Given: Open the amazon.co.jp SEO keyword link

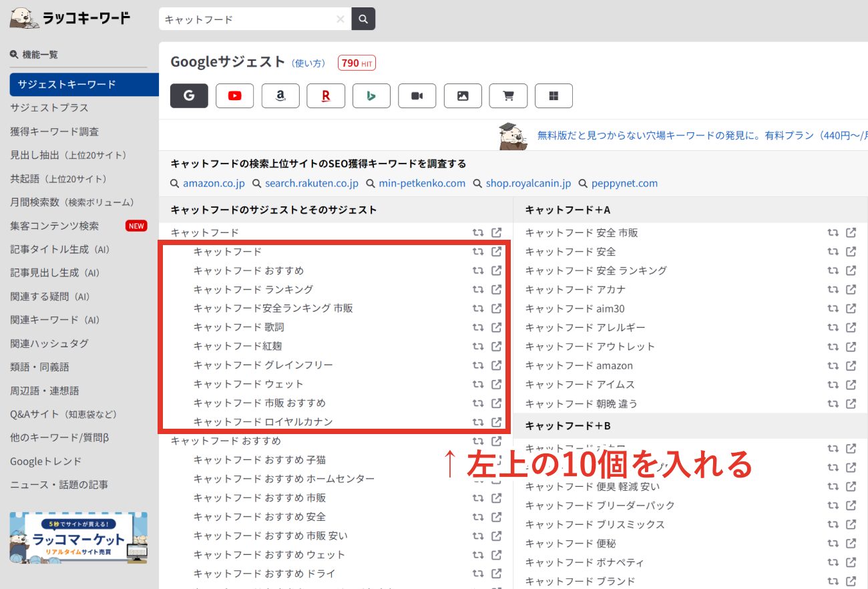Looking at the screenshot, I should [214, 183].
